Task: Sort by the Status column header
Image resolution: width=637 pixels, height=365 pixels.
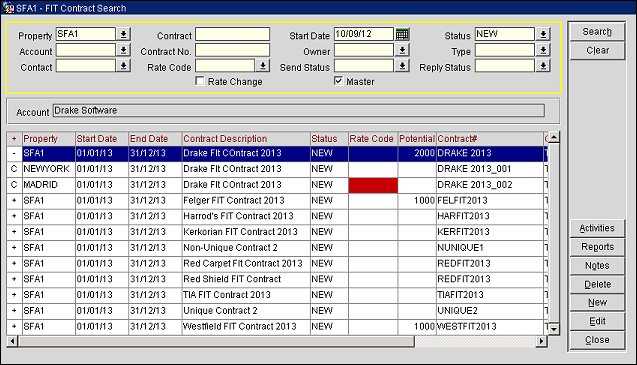Action: 329,139
